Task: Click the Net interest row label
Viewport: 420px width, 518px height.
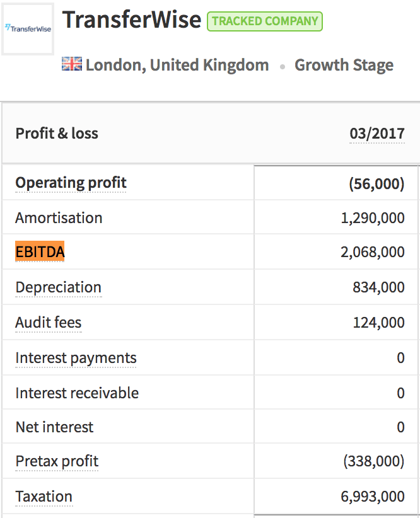Action: (55, 427)
